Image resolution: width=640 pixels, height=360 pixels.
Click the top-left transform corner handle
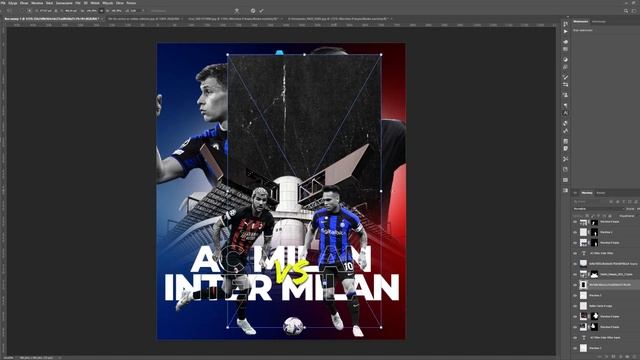[x=227, y=54]
